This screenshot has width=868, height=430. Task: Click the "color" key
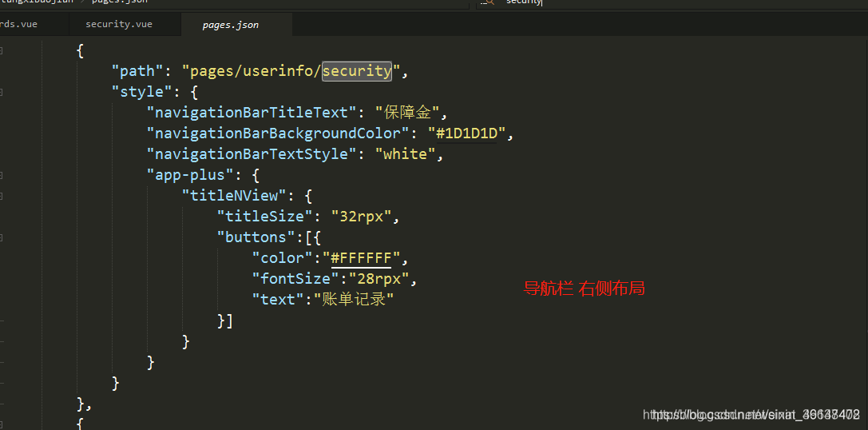point(281,257)
